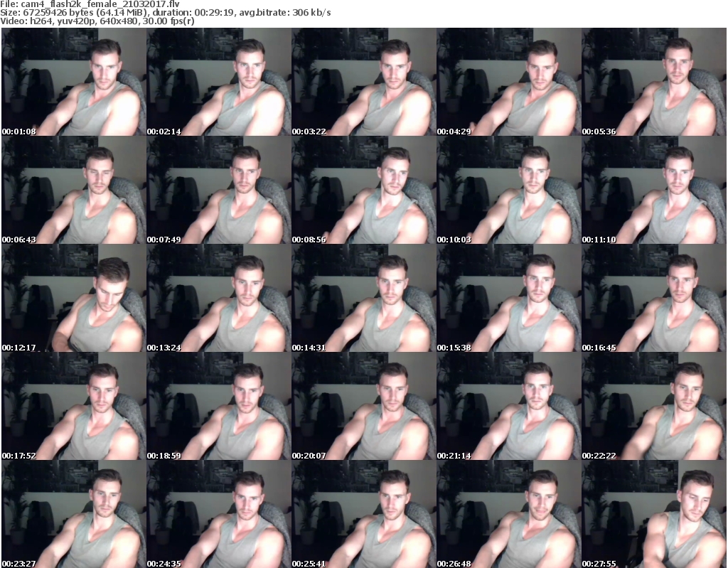Screen dimensions: 728x568
Task: Select the thumbnail timestamped 00:23:27
Action: click(x=74, y=514)
